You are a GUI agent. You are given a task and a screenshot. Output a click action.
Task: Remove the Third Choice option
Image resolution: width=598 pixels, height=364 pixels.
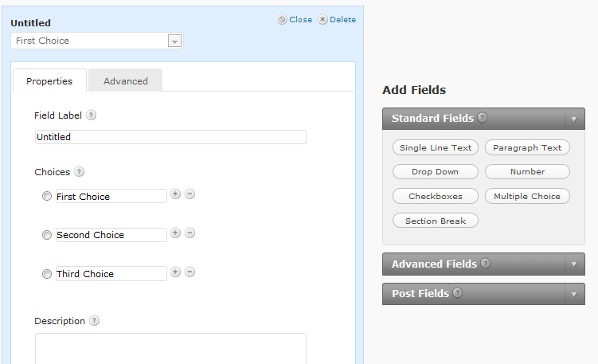pyautogui.click(x=190, y=272)
